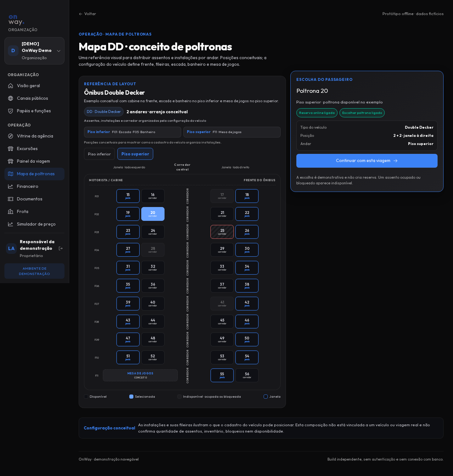Switch to the Piso superior tab
This screenshot has width=453, height=476.
tap(135, 154)
